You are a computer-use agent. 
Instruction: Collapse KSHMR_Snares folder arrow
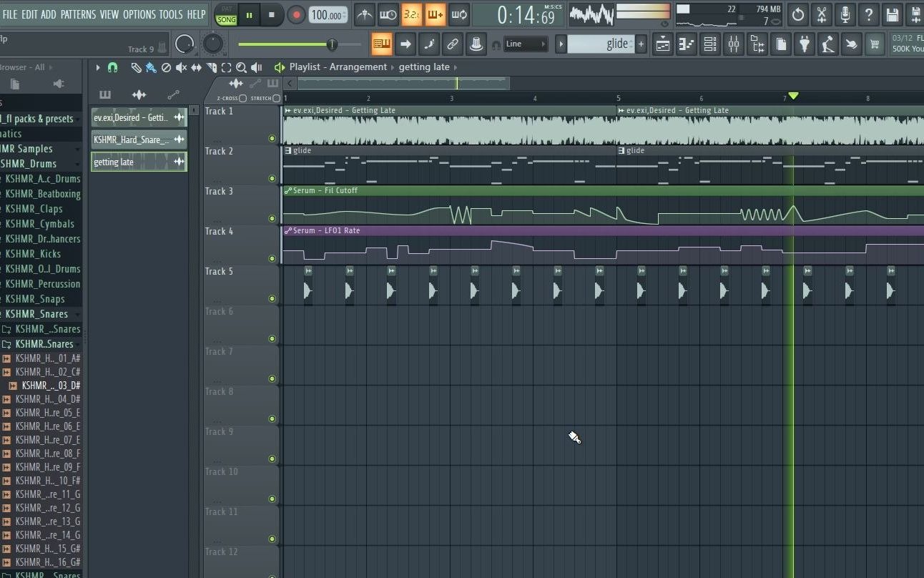pyautogui.click(x=77, y=314)
